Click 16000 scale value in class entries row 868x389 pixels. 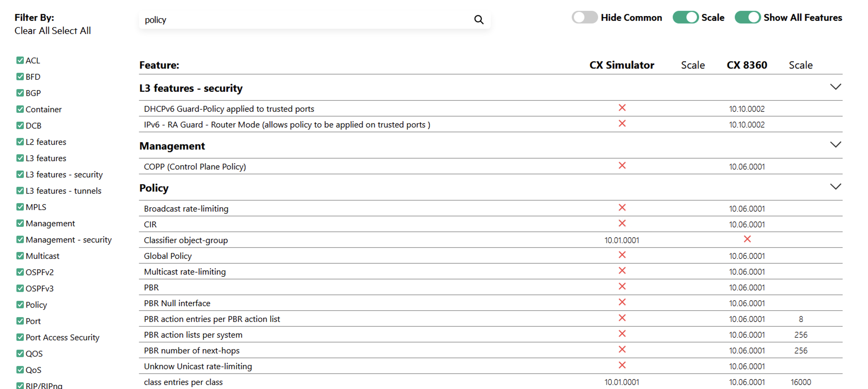pyautogui.click(x=801, y=382)
